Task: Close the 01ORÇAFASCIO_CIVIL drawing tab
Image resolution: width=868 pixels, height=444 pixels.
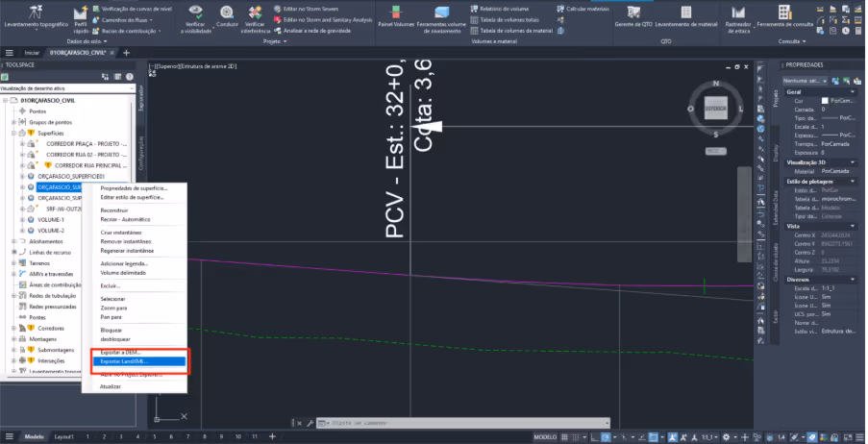Action: 112,53
